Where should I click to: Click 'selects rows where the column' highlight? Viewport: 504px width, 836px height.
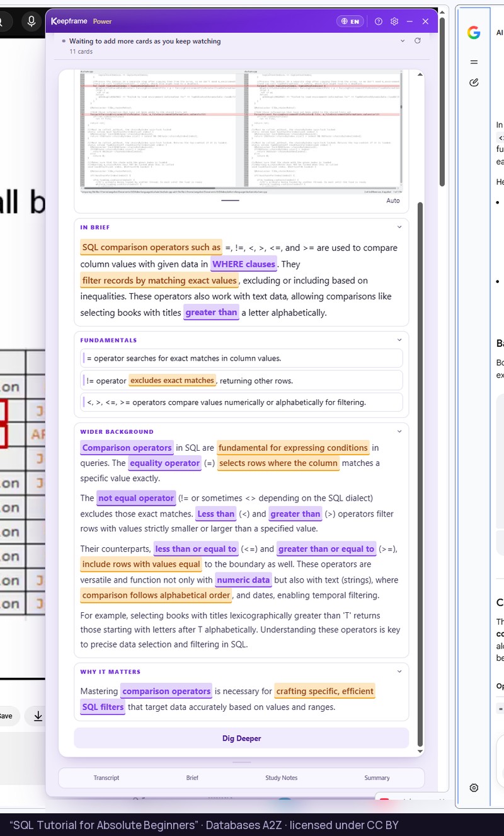[278, 463]
